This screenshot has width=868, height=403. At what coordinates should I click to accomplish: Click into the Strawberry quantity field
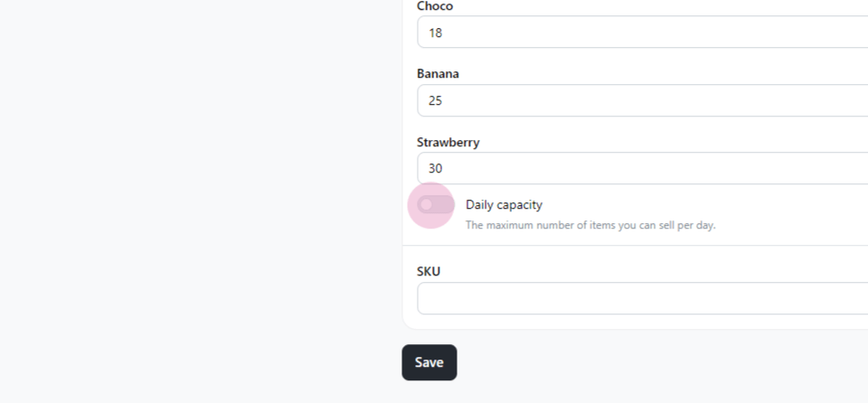point(642,168)
